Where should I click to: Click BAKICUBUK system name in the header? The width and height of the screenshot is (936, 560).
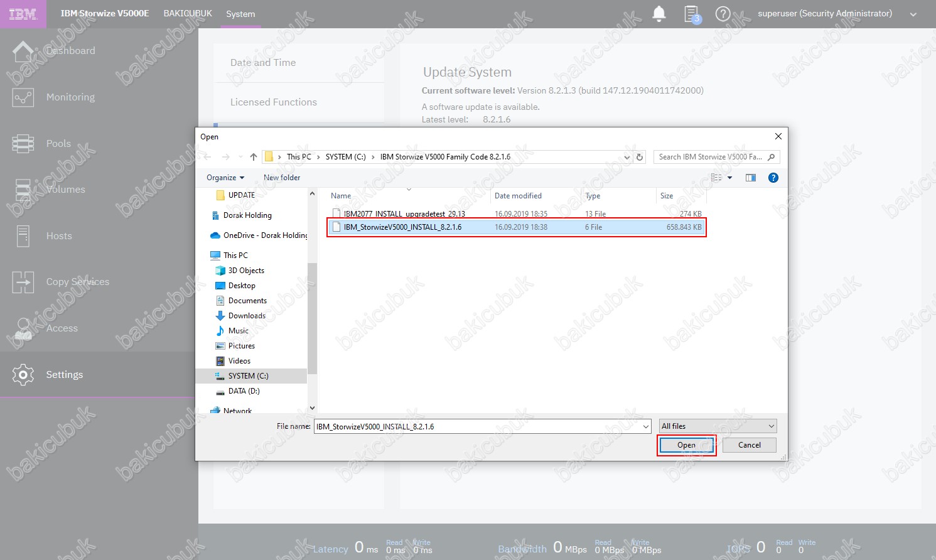point(188,13)
